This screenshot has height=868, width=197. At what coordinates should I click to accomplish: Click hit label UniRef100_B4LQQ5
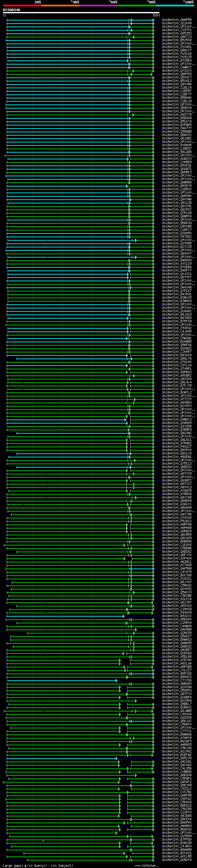177,152
